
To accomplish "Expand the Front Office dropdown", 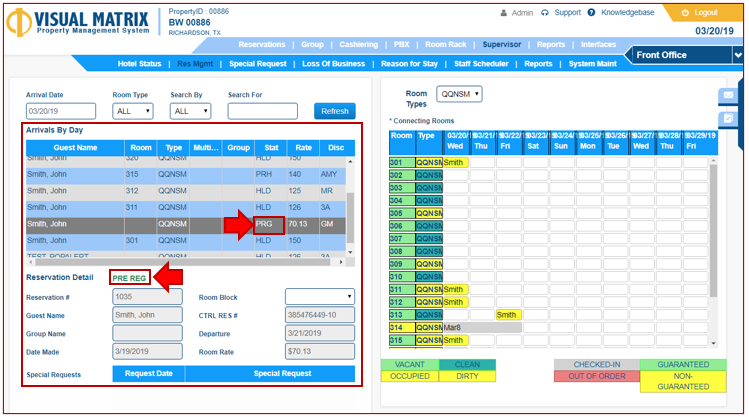I will [x=737, y=55].
